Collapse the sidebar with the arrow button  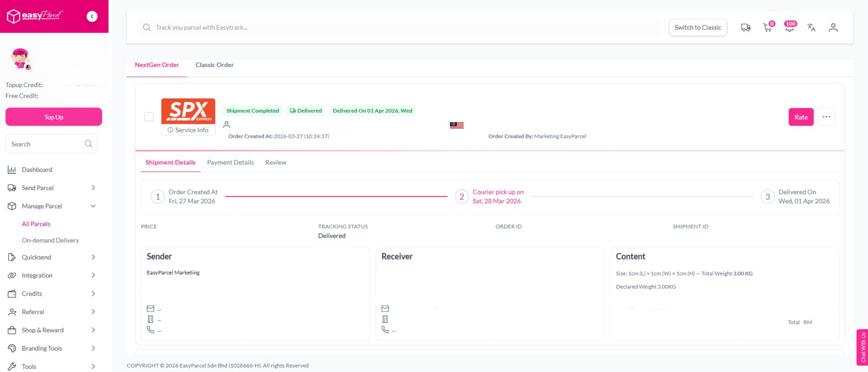click(x=92, y=16)
